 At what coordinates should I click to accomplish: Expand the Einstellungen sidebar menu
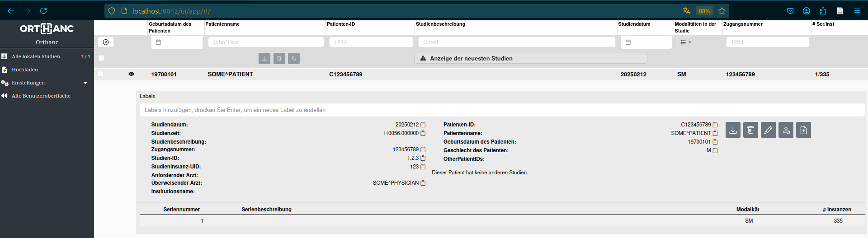point(47,83)
